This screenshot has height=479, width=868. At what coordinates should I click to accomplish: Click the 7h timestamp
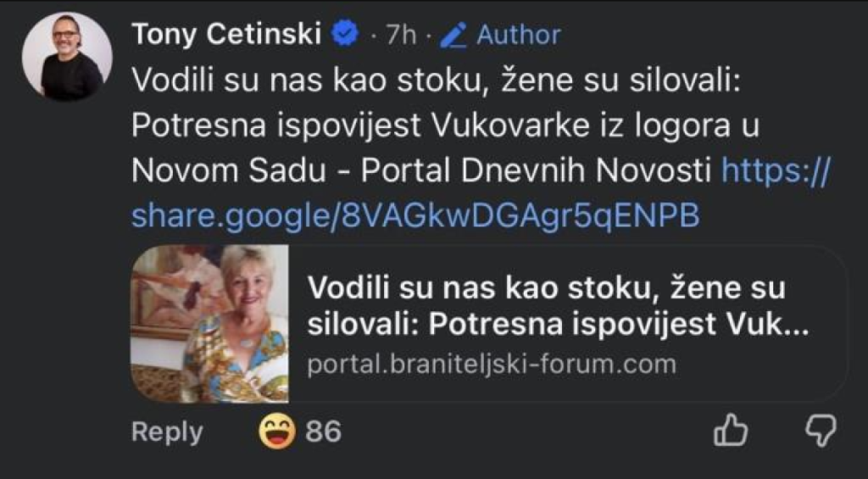403,35
